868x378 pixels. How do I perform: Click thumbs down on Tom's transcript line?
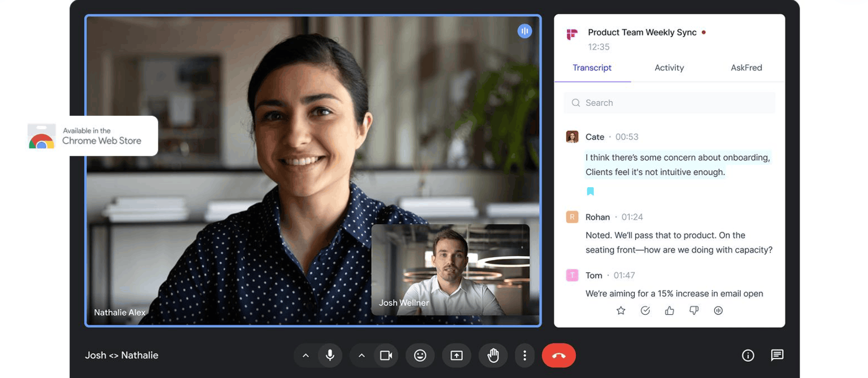pyautogui.click(x=694, y=311)
